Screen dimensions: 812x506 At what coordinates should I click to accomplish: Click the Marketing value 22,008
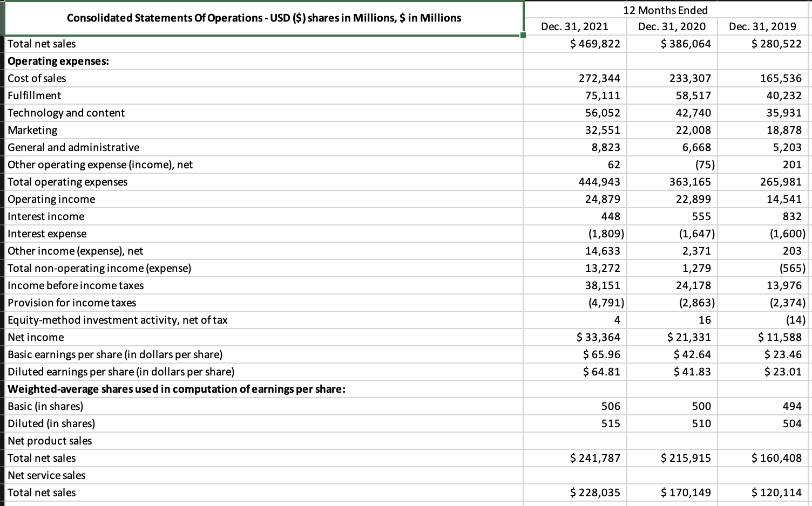[696, 130]
